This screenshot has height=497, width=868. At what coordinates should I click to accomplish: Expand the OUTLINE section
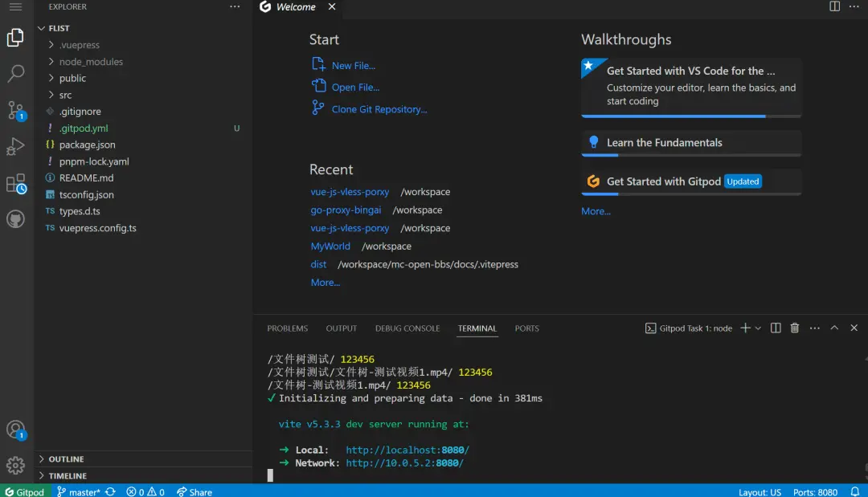(x=66, y=459)
